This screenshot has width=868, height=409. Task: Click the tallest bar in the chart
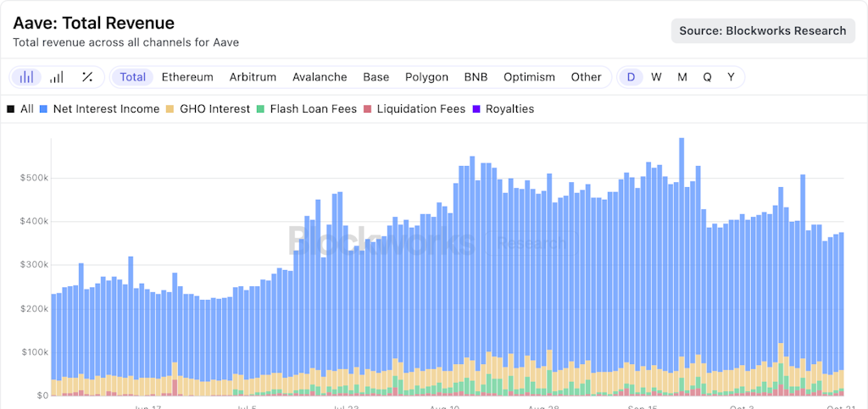click(682, 267)
